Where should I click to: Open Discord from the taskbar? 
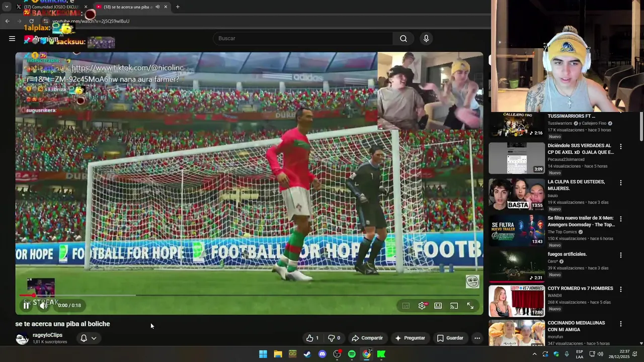(323, 354)
